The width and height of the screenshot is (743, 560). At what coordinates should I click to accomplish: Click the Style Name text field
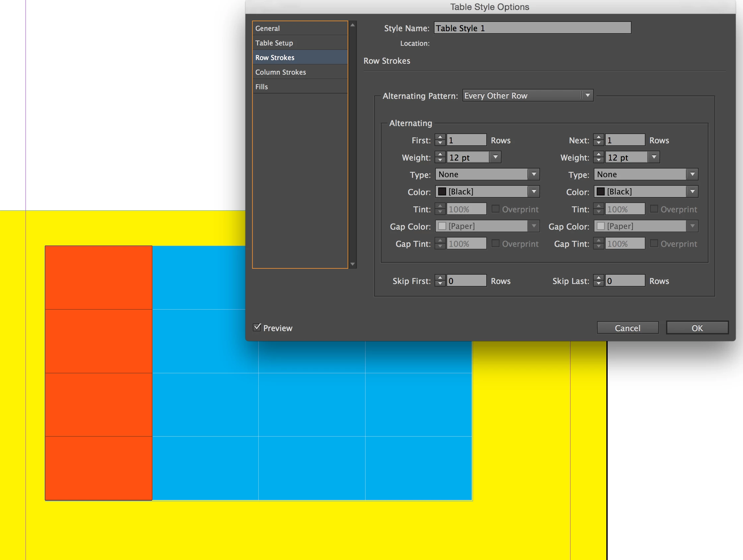tap(532, 28)
